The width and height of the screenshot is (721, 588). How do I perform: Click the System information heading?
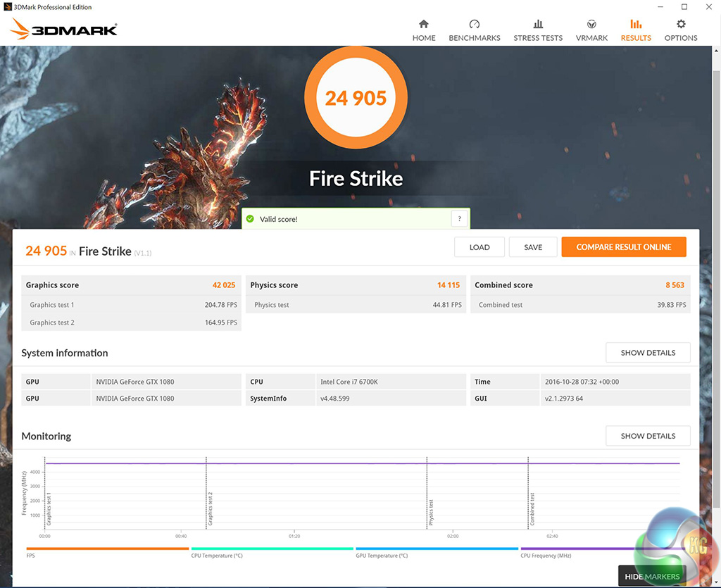point(64,353)
